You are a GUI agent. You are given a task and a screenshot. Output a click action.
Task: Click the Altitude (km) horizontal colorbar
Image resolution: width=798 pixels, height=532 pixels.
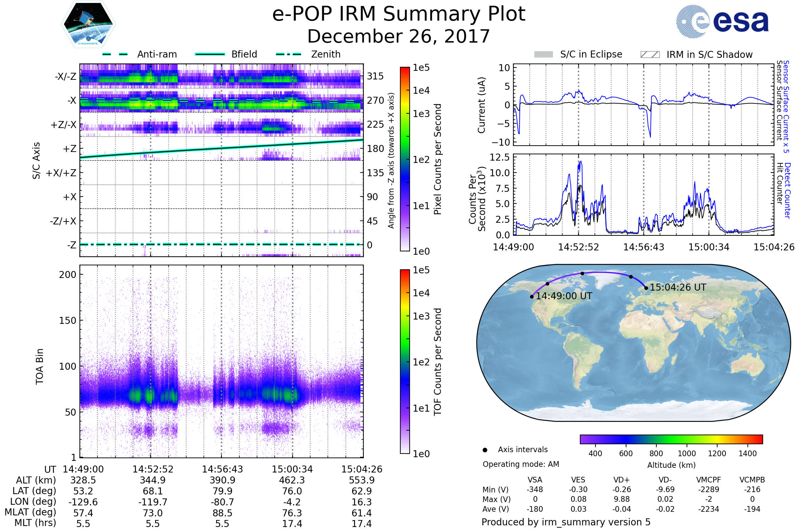[x=671, y=439]
